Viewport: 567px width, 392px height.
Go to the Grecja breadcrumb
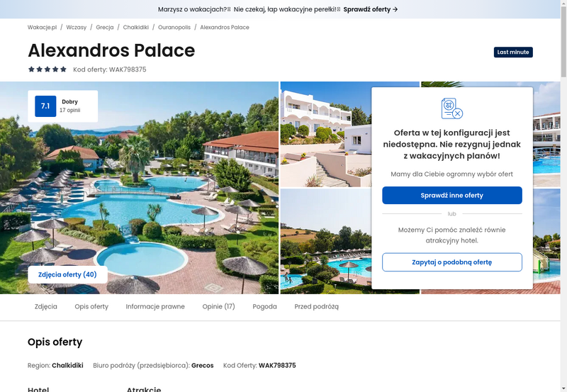(x=105, y=27)
